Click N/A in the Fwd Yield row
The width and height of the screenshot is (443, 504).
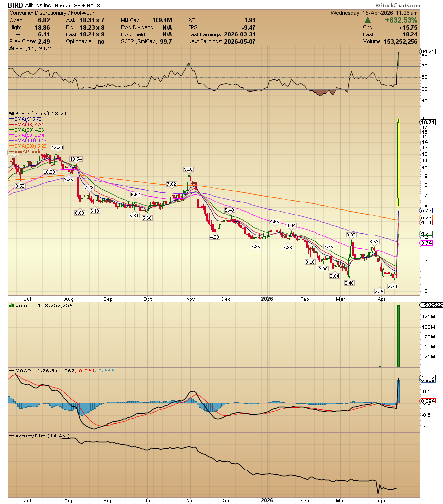pos(167,34)
